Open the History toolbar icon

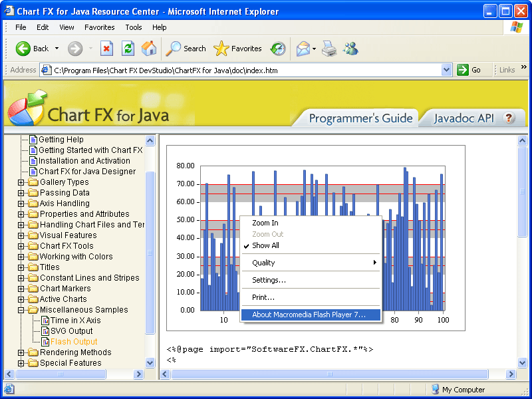click(x=278, y=49)
